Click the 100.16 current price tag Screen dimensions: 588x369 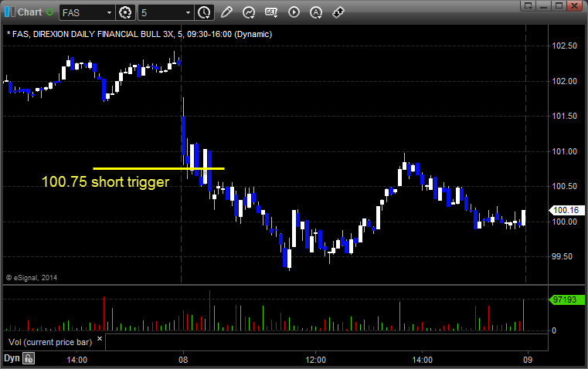tap(566, 210)
